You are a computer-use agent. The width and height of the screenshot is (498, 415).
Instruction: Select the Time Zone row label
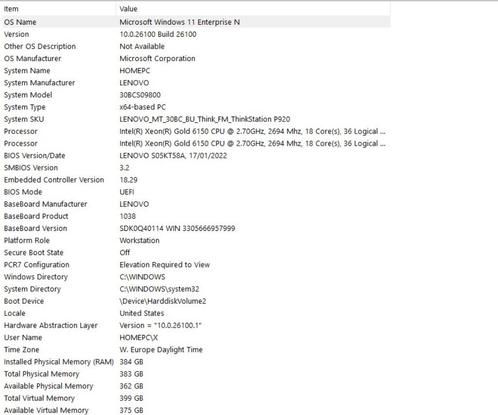pyautogui.click(x=21, y=350)
